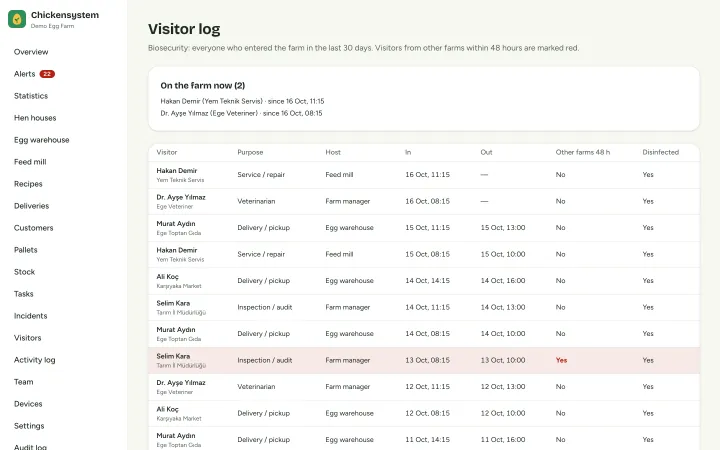Click Murat Aydın visitor at 14 Oct, 08:15

176,330
